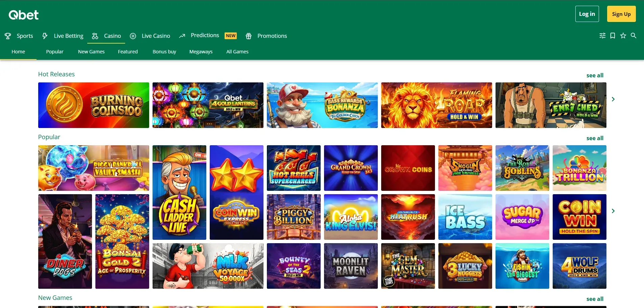
Task: Select the Casino menu item
Action: [x=113, y=36]
